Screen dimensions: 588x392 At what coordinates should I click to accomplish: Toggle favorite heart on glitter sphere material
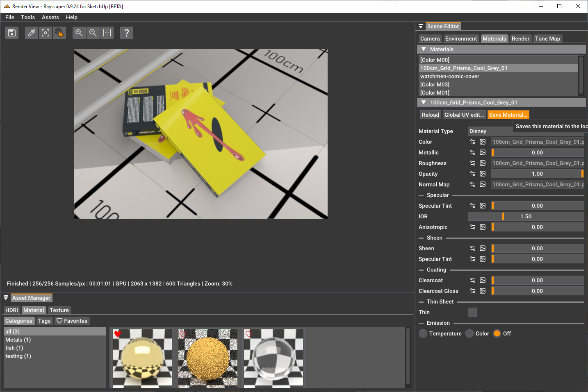[x=183, y=334]
